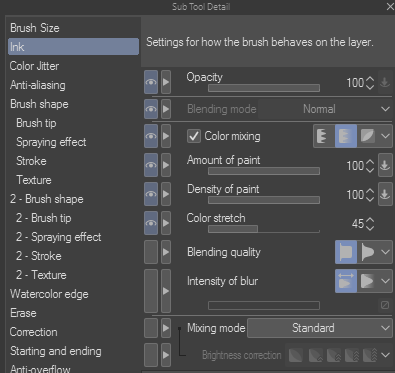
Task: Click Color stretch value stepper
Action: pyautogui.click(x=370, y=224)
